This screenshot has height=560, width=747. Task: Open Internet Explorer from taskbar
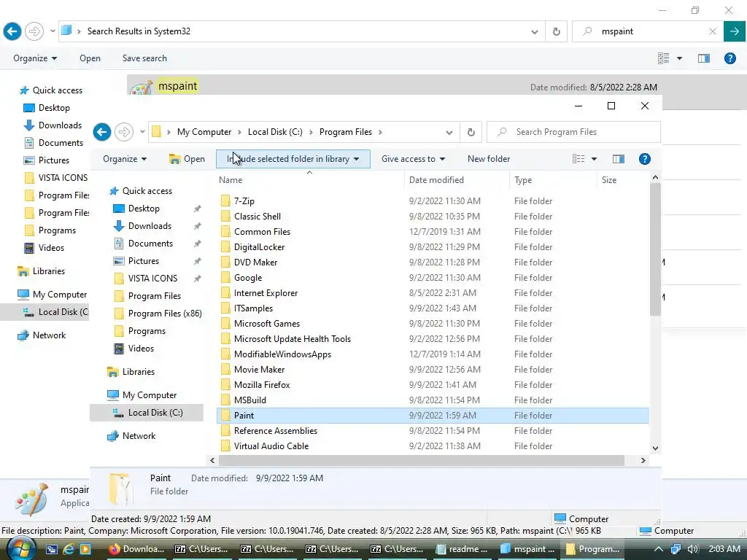[x=68, y=549]
